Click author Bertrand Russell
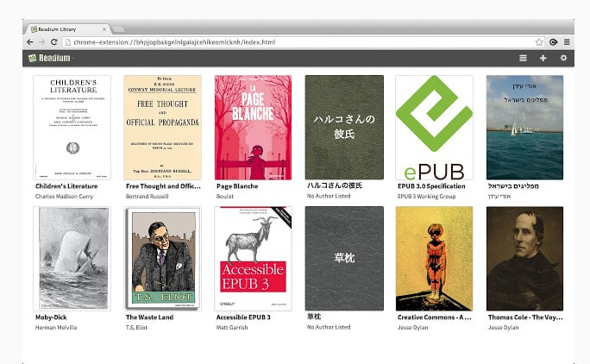Image resolution: width=590 pixels, height=364 pixels. pyautogui.click(x=147, y=196)
